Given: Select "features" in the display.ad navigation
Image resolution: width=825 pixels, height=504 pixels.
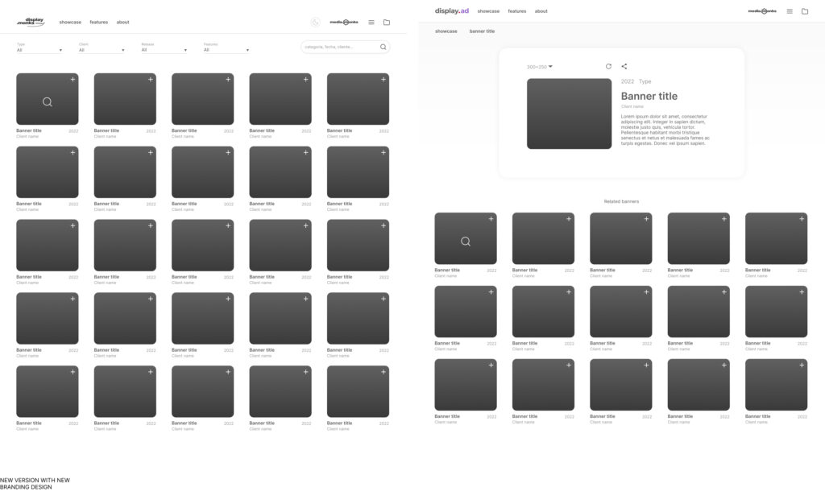Looking at the screenshot, I should (x=517, y=11).
